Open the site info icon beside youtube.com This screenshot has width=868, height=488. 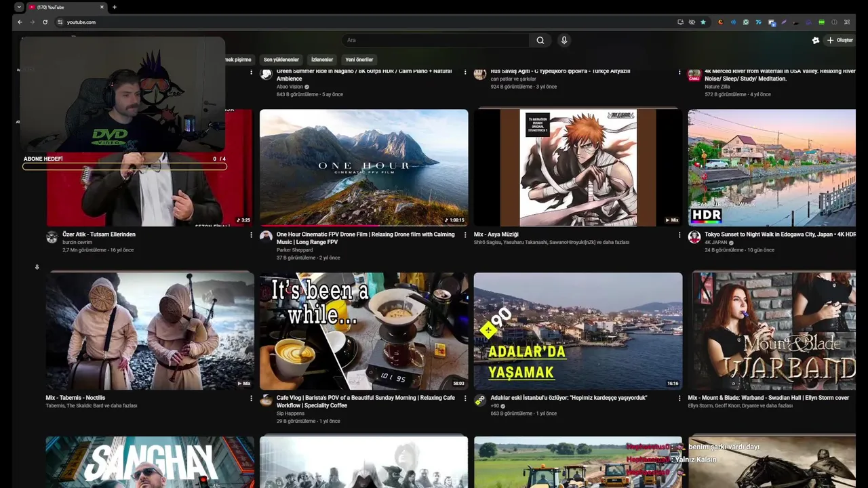coord(60,22)
